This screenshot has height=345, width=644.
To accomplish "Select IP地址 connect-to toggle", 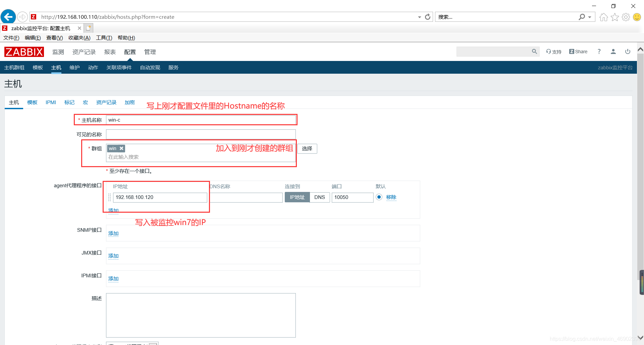I will tap(297, 197).
